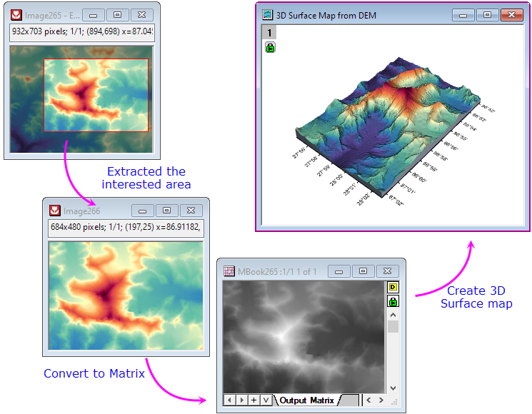Screen dimensions: 532x414
Task: Go to next sheet tab in MBook265
Action: [241, 400]
